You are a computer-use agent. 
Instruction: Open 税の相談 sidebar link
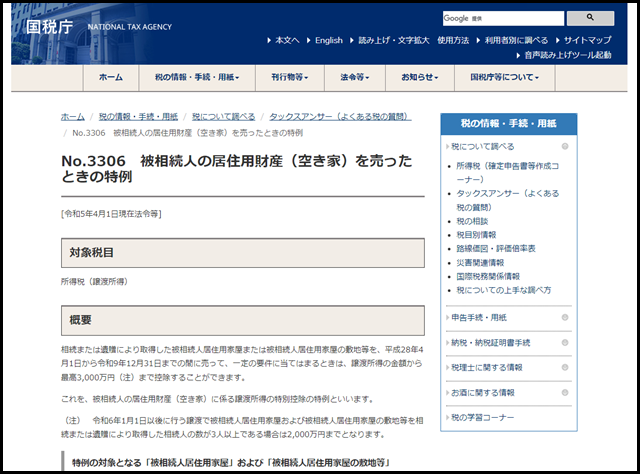[472, 221]
